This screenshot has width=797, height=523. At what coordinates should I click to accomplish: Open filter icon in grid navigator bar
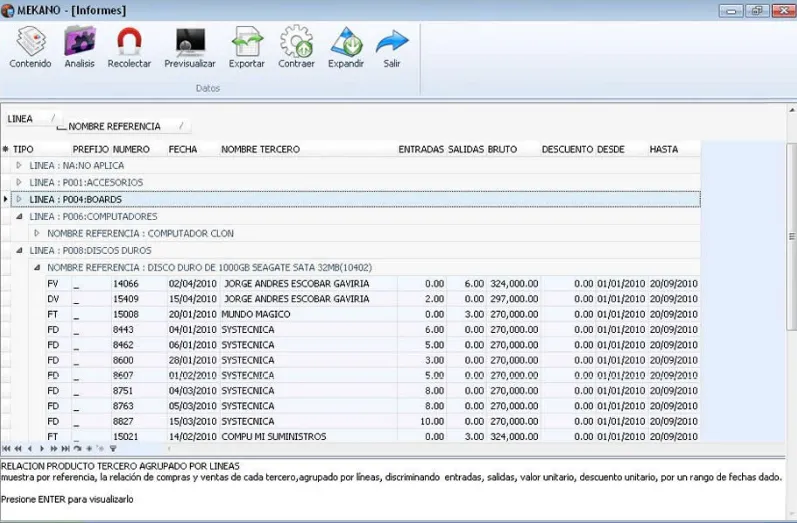[113, 449]
